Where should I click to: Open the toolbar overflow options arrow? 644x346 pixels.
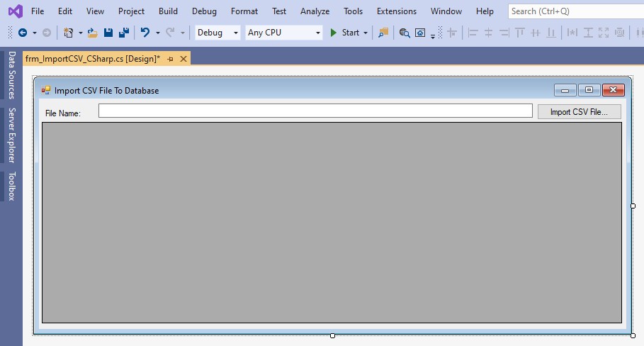(433, 36)
